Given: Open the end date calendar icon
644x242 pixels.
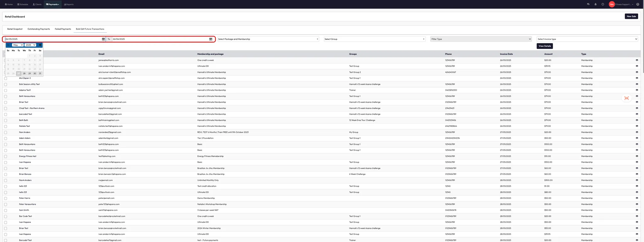Looking at the screenshot, I should click(x=211, y=39).
